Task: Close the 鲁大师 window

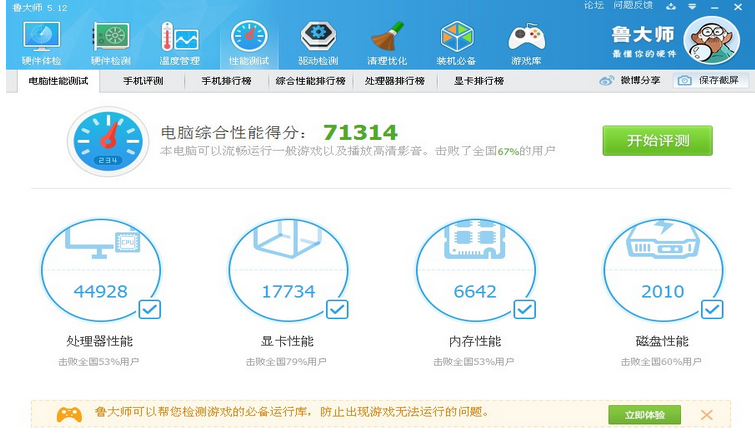Action: coord(738,7)
